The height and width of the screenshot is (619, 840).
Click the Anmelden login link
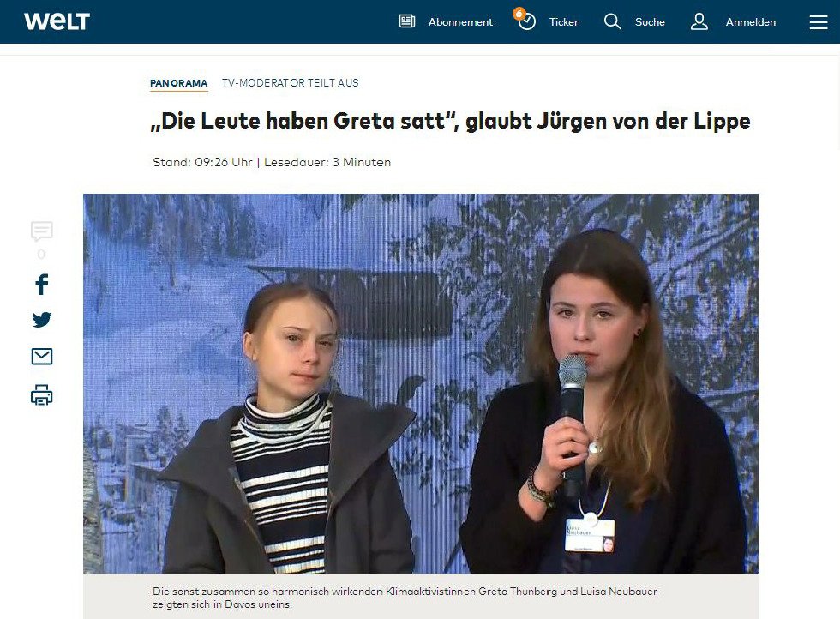point(751,22)
